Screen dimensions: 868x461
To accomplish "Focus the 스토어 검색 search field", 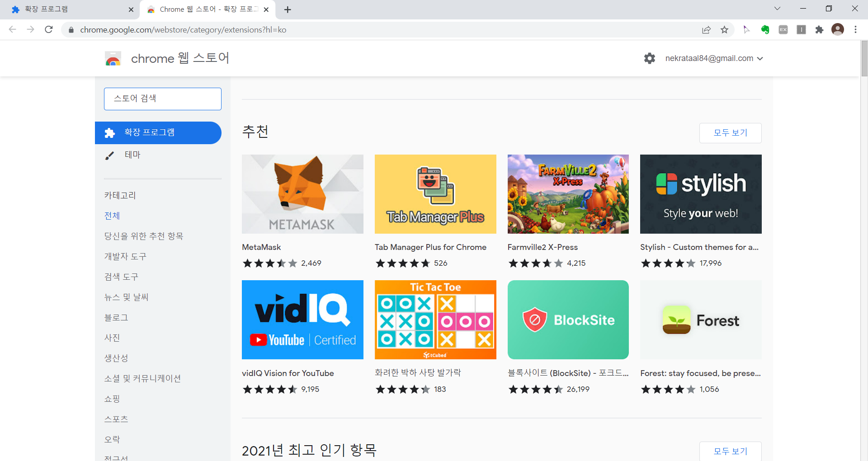I will [x=163, y=99].
